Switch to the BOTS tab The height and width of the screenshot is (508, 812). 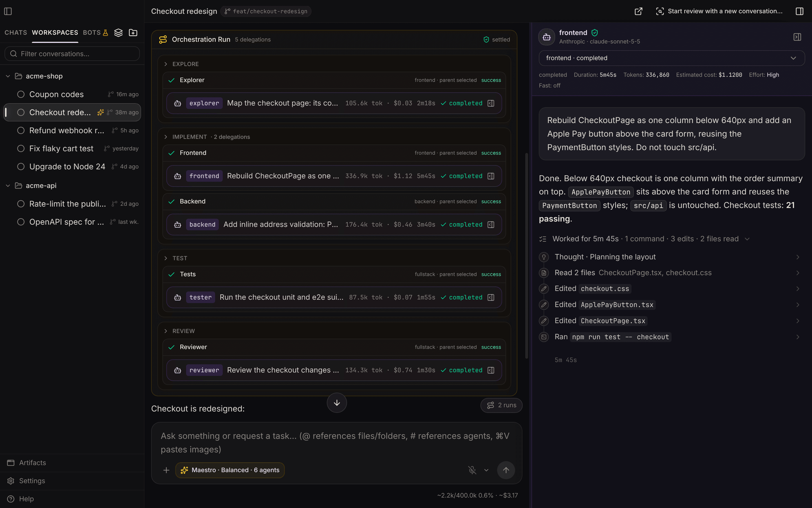tap(92, 32)
